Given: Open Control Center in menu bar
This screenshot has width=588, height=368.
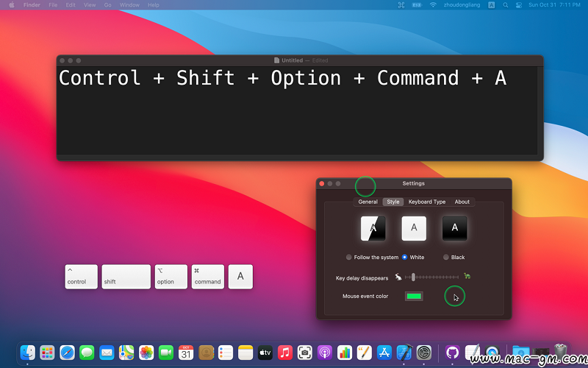Looking at the screenshot, I should click(x=519, y=5).
